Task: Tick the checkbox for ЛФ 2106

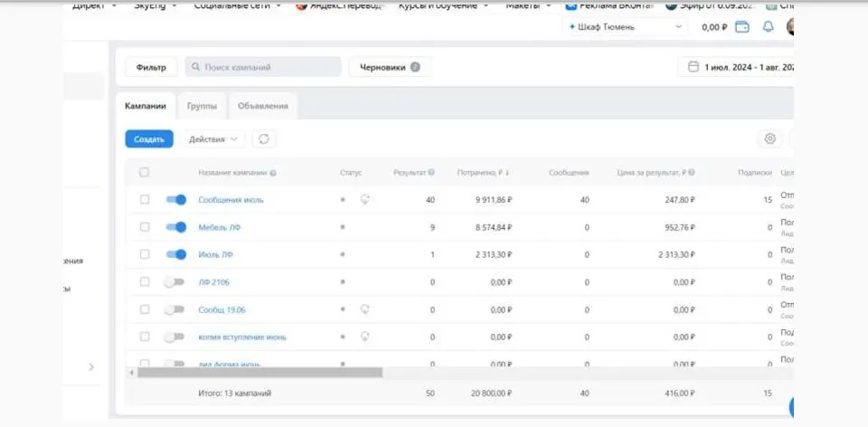Action: (145, 282)
